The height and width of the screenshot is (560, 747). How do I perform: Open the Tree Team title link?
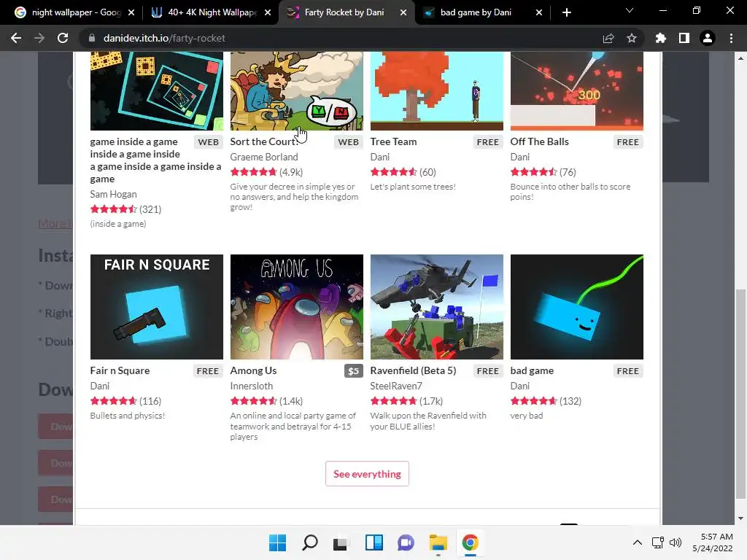tap(393, 141)
